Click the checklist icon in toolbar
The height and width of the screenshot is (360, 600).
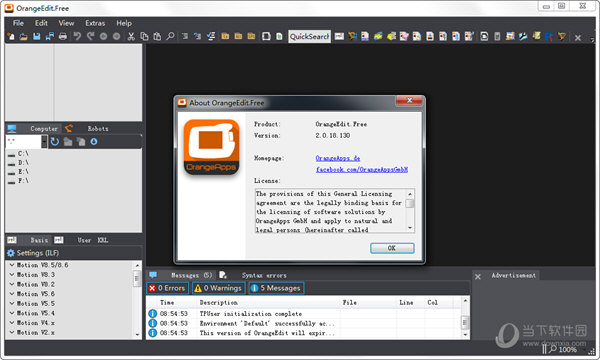tap(211, 36)
